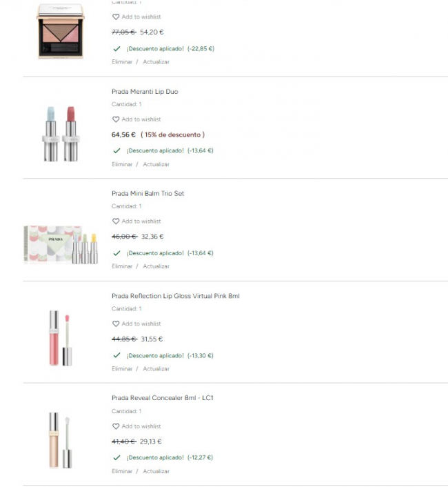448x487 pixels.
Task: Click Actualizar for Reflection Lip Gloss Virtual Pink
Action: point(156,368)
